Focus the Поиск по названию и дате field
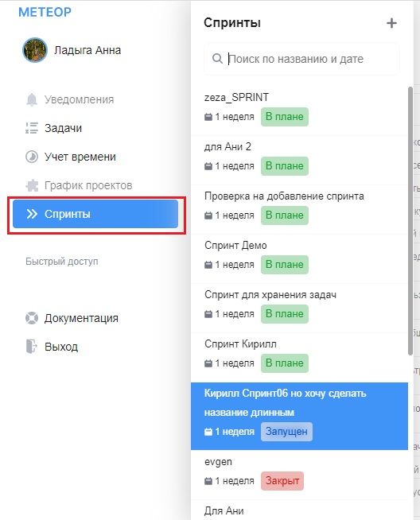The width and height of the screenshot is (420, 520). (301, 59)
